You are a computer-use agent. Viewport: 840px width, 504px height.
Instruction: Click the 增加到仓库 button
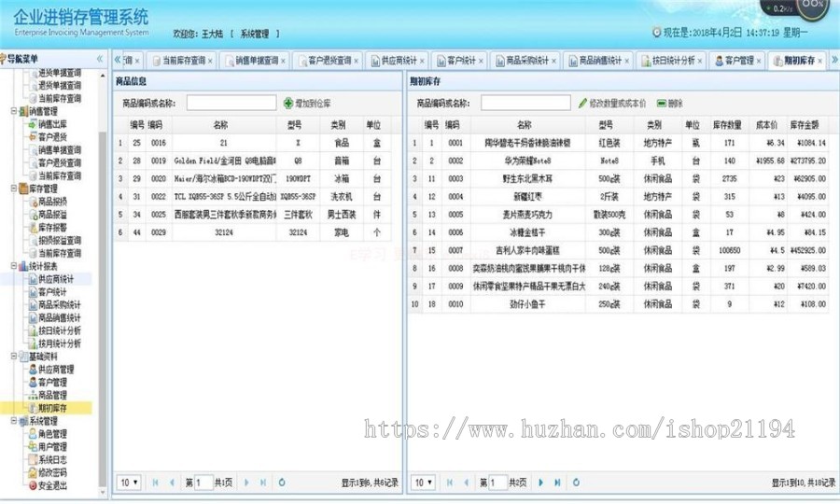point(307,104)
